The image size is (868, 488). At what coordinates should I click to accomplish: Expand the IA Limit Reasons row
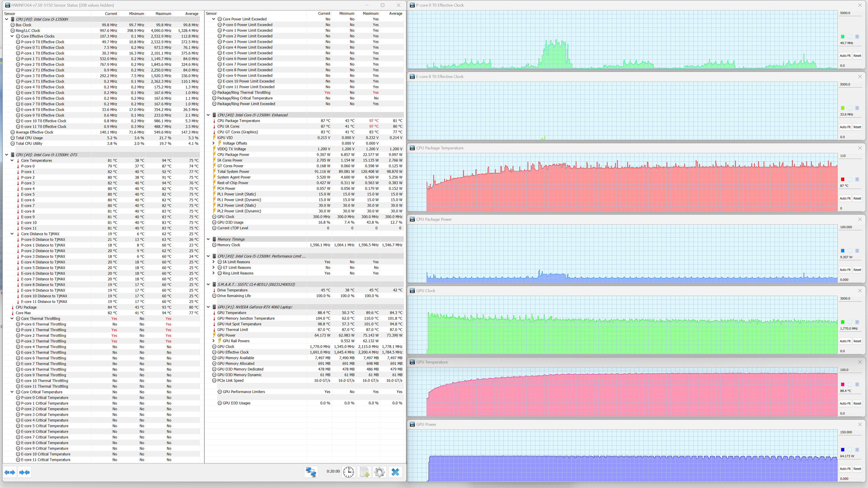(214, 262)
